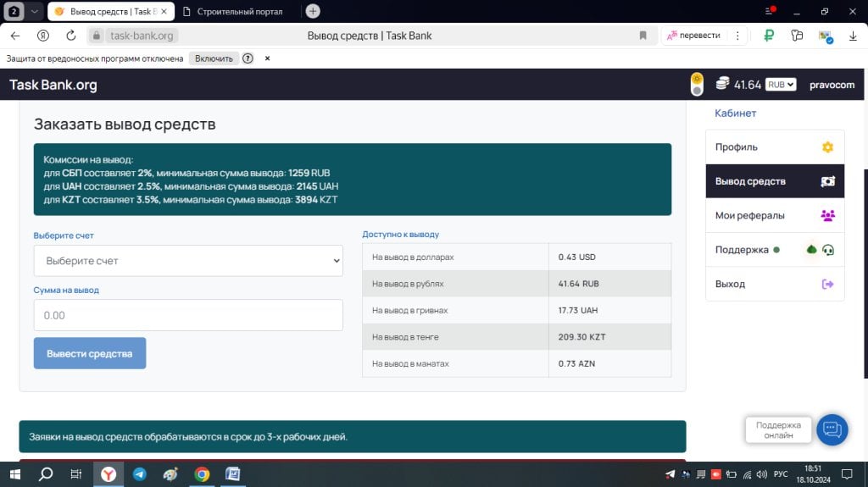The height and width of the screenshot is (487, 868).
Task: Click the coins balance icon in header
Action: pos(722,84)
